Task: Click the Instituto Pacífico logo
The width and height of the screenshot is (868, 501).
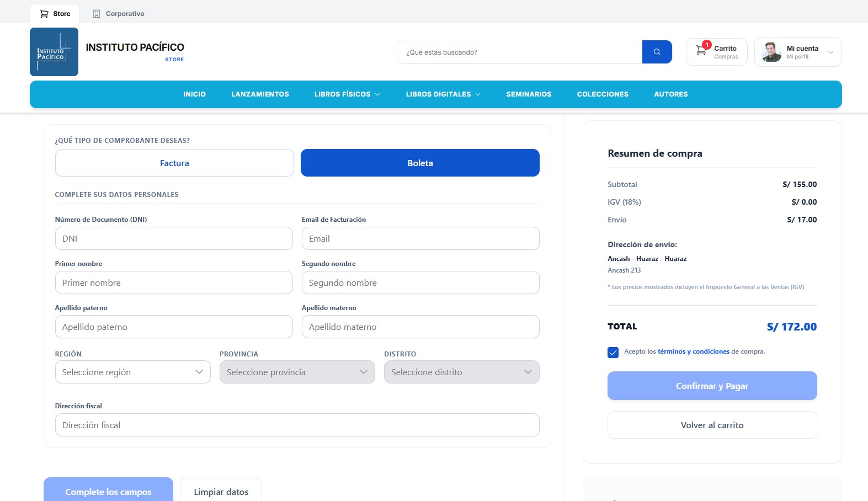Action: point(54,52)
